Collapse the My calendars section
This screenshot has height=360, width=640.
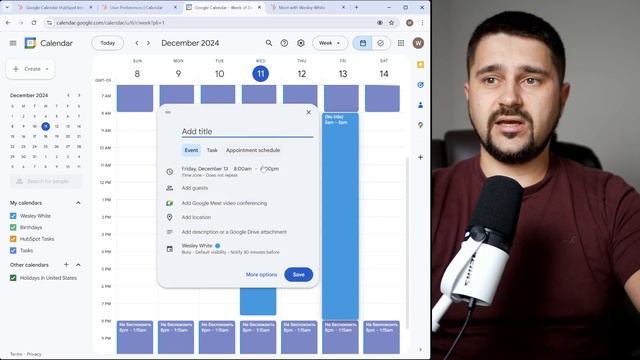tap(78, 203)
